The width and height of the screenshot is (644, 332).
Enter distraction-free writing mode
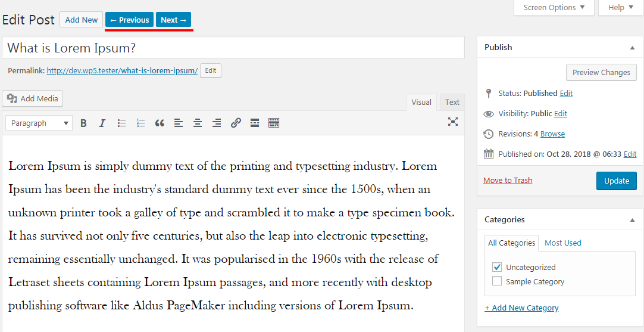pyautogui.click(x=452, y=122)
